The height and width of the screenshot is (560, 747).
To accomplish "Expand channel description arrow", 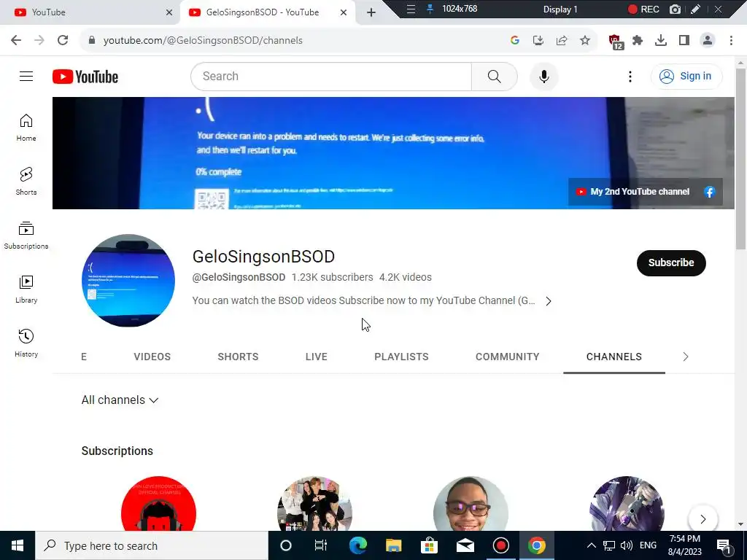I will pyautogui.click(x=549, y=301).
